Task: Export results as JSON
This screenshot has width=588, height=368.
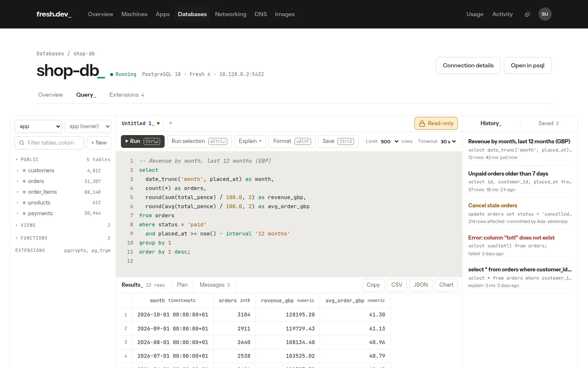Action: (x=420, y=285)
